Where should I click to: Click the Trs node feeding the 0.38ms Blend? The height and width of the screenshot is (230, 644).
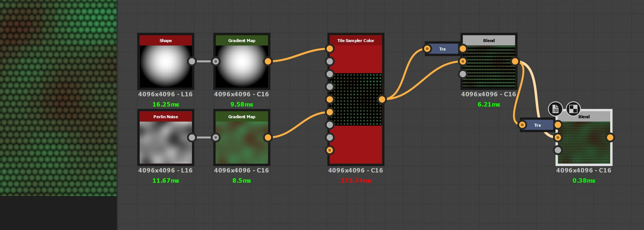[538, 125]
